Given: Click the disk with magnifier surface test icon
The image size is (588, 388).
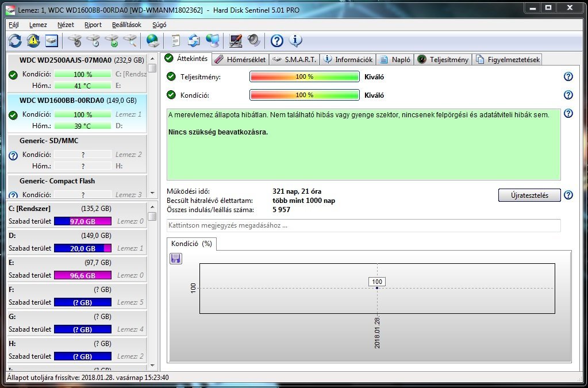Looking at the screenshot, I should pyautogui.click(x=130, y=40).
